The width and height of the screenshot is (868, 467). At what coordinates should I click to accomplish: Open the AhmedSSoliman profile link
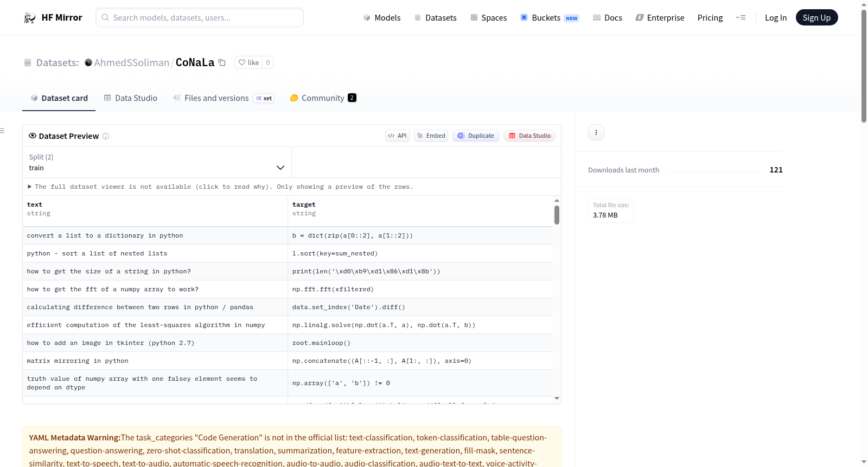click(132, 62)
